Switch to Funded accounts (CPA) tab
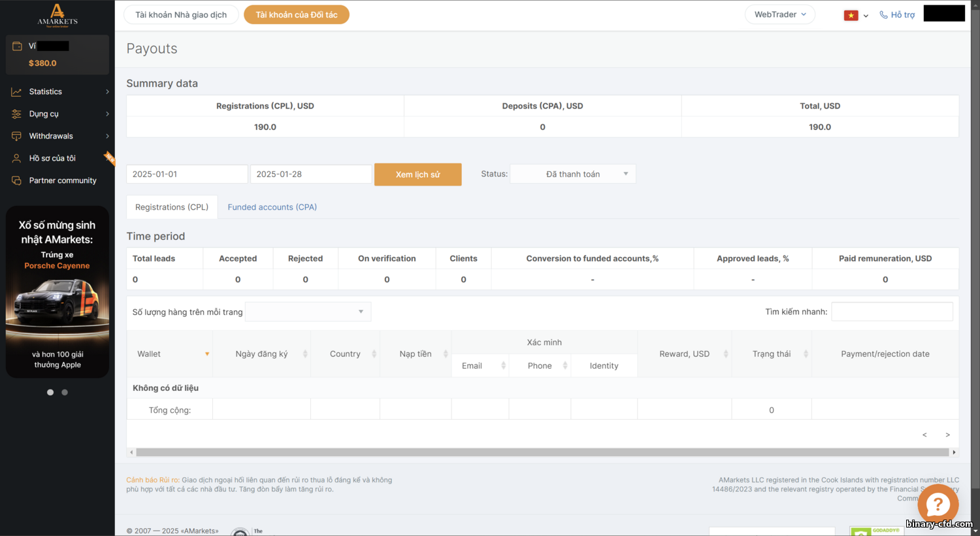 (272, 207)
